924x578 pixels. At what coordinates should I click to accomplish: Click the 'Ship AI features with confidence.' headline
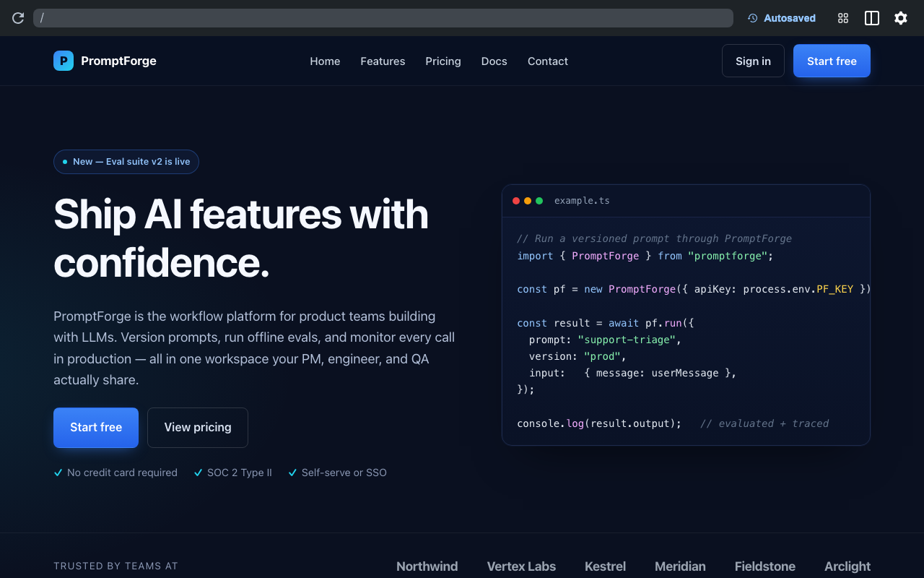pos(241,238)
